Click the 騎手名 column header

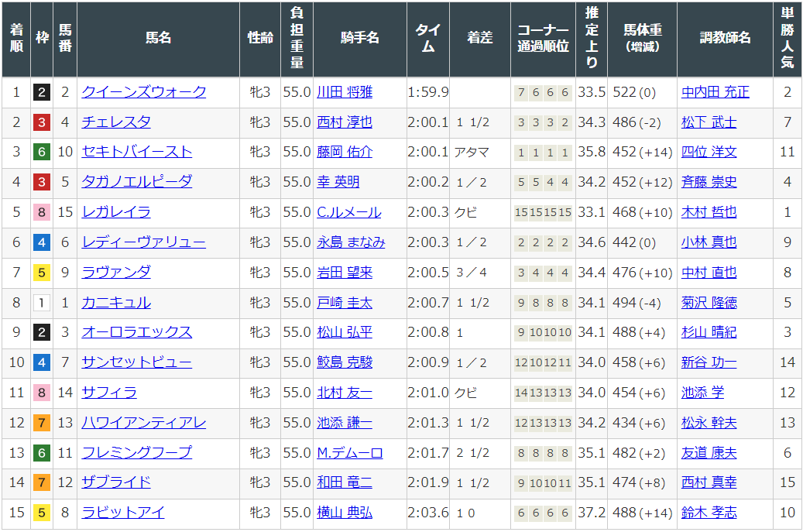pos(360,38)
